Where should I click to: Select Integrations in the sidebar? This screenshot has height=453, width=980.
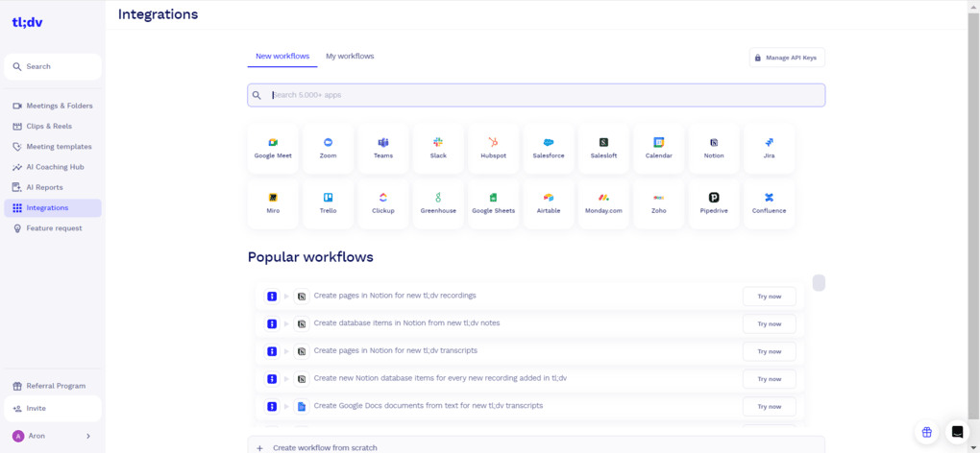pyautogui.click(x=53, y=207)
